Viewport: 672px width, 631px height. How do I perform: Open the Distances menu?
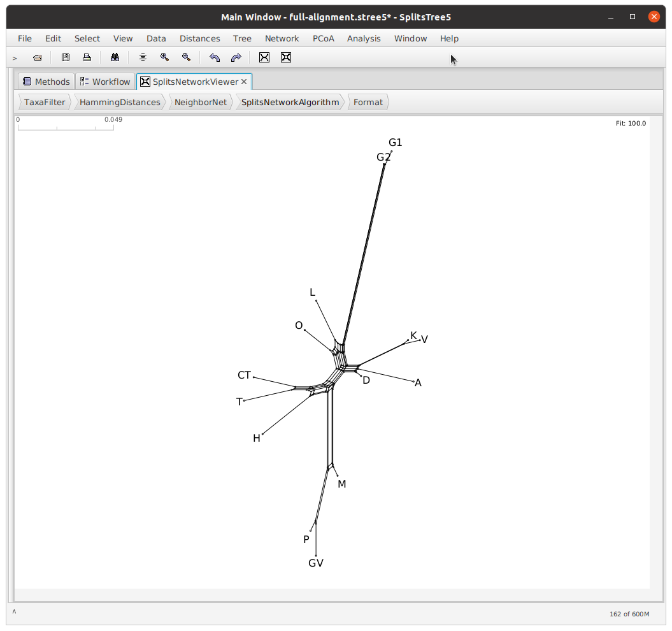coord(199,38)
